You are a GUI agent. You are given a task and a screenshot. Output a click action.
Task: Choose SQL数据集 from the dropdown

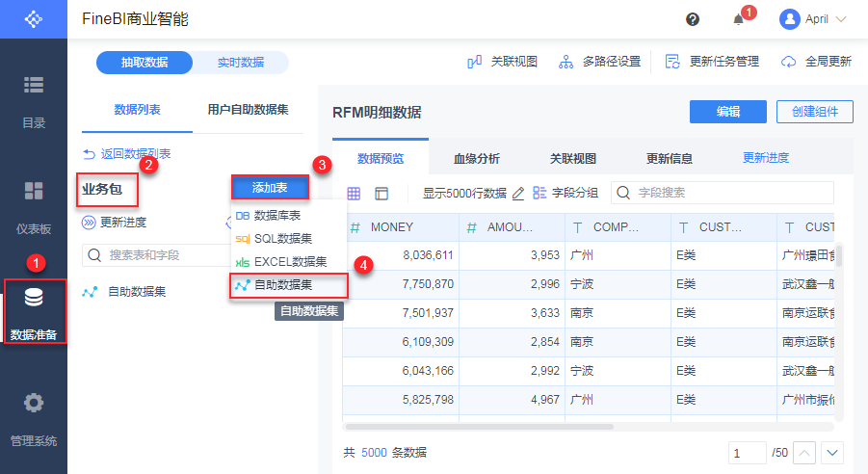tap(283, 238)
